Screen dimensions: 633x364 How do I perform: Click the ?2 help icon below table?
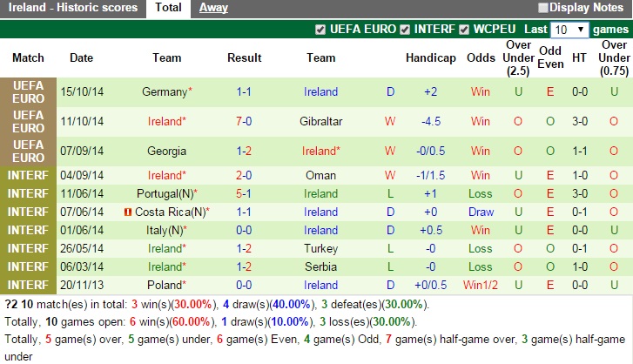click(10, 305)
